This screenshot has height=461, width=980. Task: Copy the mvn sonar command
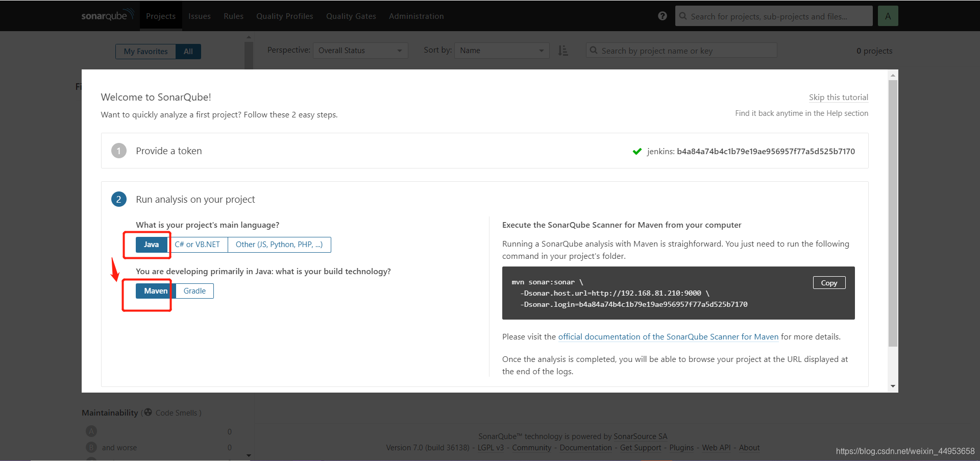[829, 283]
